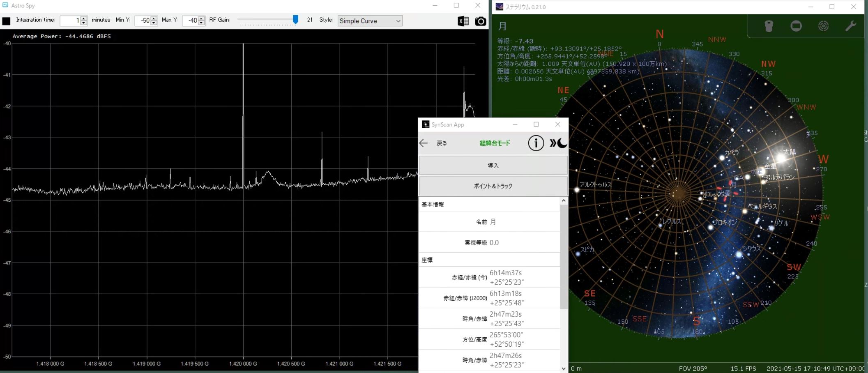This screenshot has width=868, height=373.
Task: Click the RF Gain slider handle
Action: coord(295,19)
